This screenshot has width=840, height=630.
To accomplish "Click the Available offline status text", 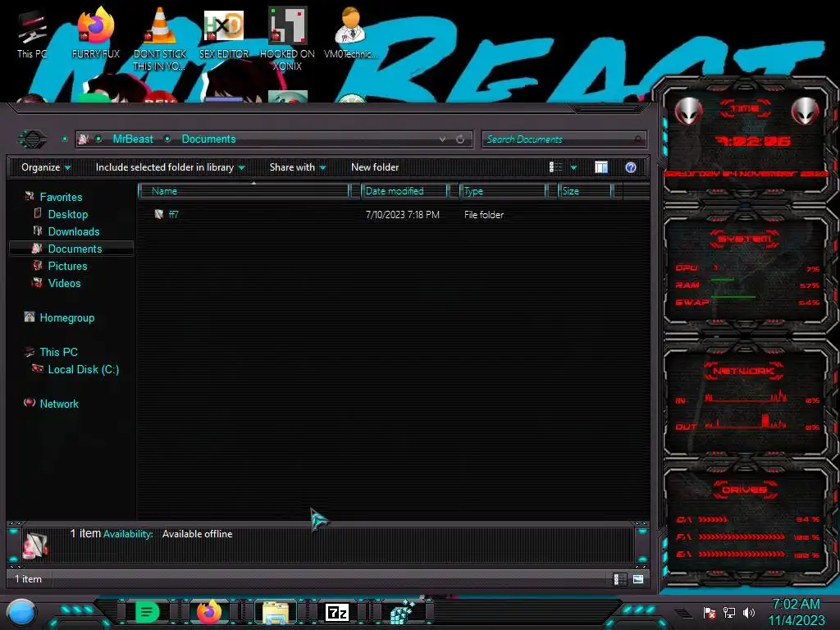I will (x=197, y=534).
